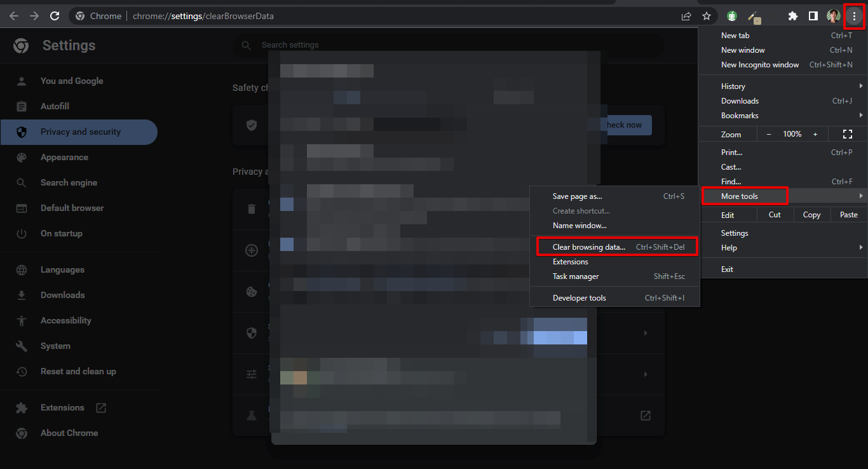Click the Check now safety check button

coord(625,125)
